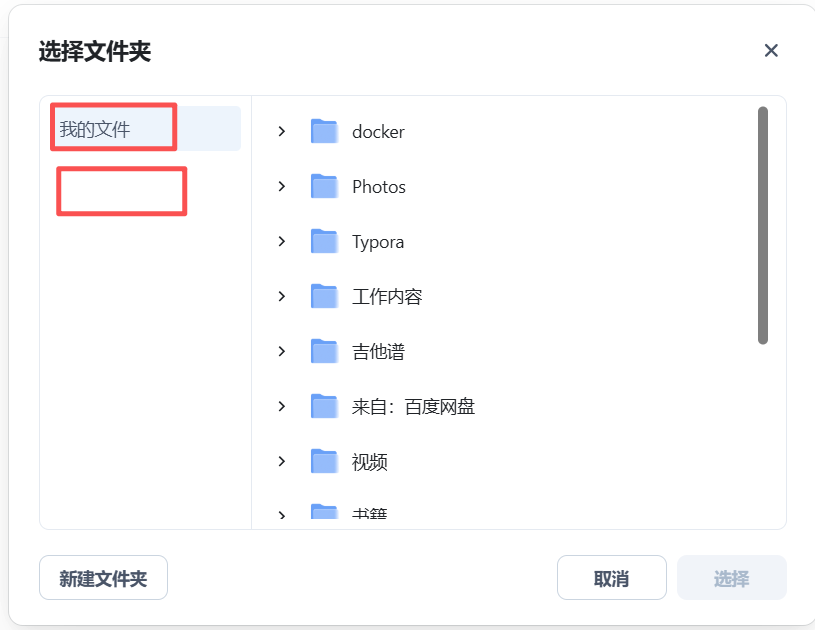Viewport: 815px width, 630px height.
Task: Click the 视频 folder icon
Action: point(324,461)
